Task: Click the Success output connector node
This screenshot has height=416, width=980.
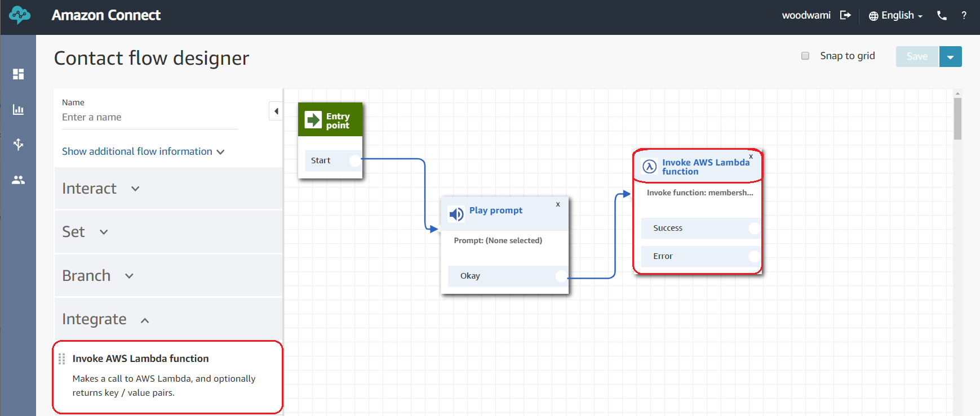Action: pos(754,228)
